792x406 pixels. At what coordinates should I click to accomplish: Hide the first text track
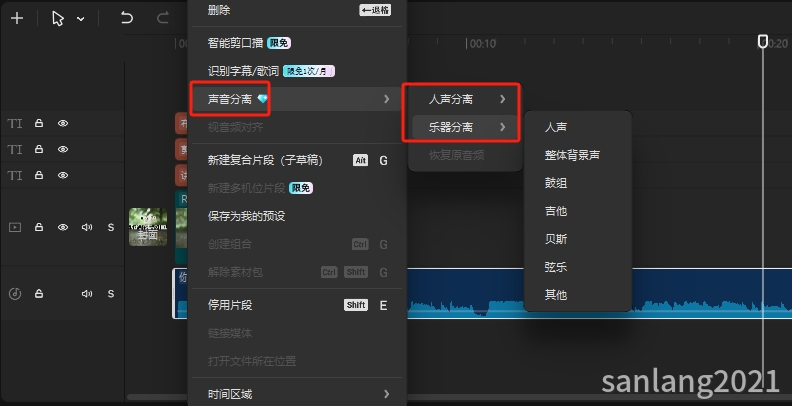click(63, 123)
